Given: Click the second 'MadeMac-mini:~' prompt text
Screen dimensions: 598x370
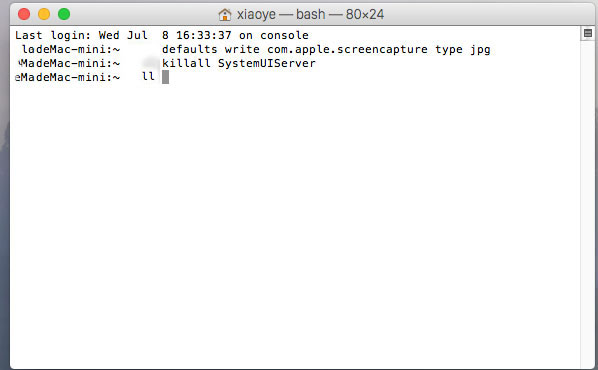Looking at the screenshot, I should pos(69,63).
